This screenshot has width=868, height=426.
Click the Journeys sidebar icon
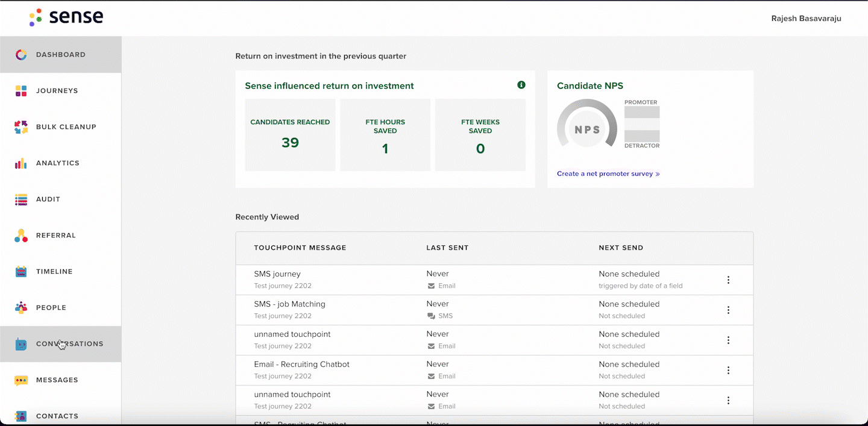(21, 91)
